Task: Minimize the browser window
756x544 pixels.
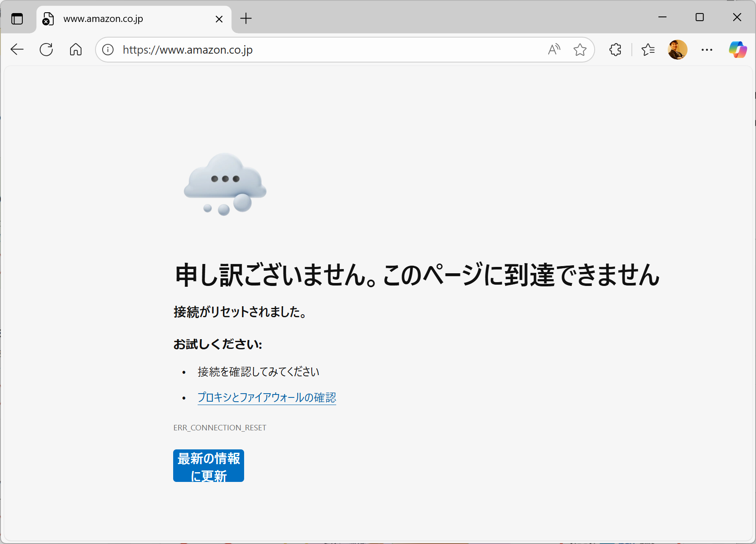Action: [662, 17]
